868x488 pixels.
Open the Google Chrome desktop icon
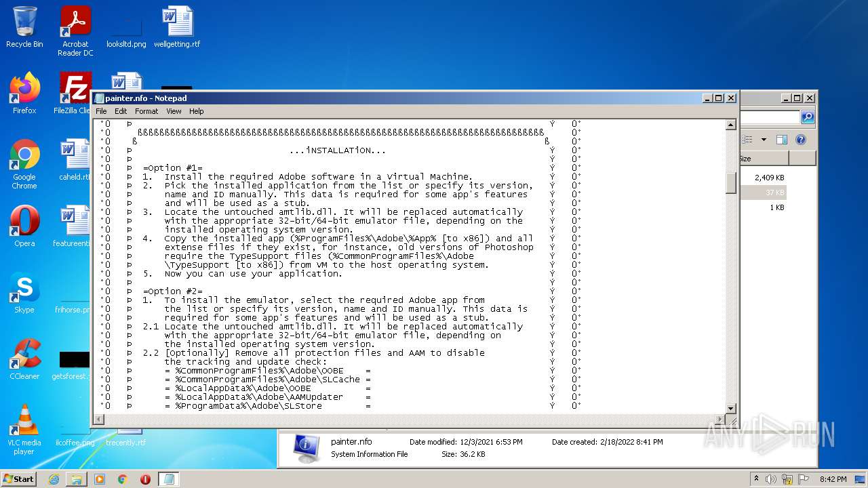tap(24, 164)
